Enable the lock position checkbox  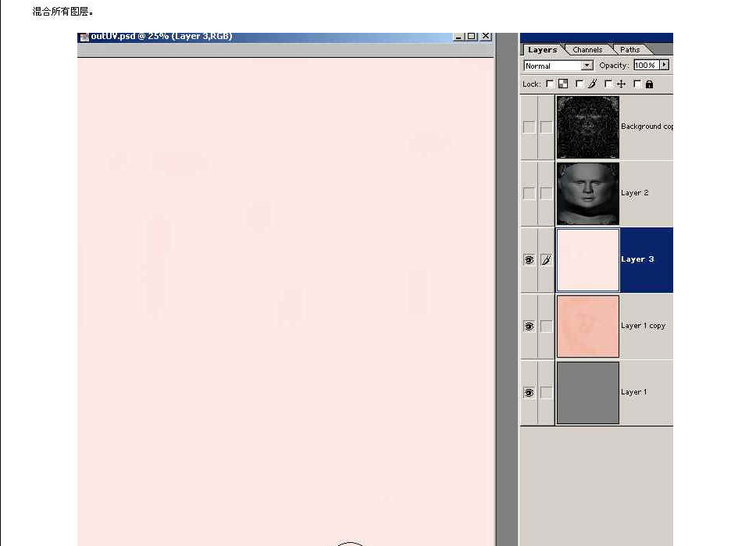point(608,84)
